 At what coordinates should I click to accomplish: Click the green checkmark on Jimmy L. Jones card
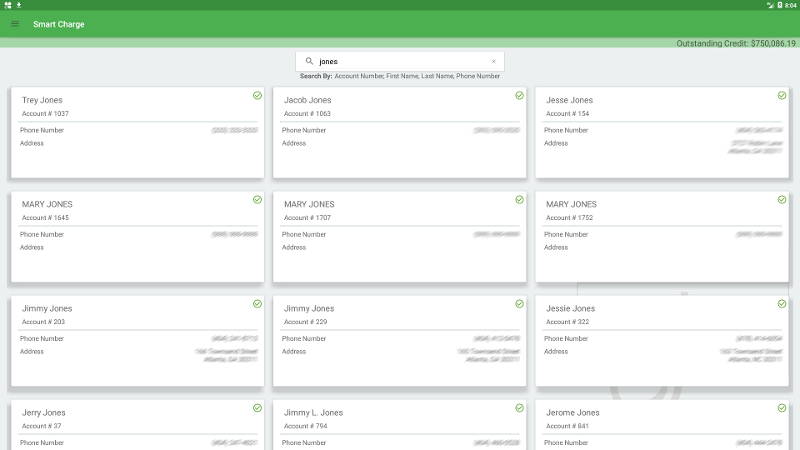pyautogui.click(x=519, y=408)
